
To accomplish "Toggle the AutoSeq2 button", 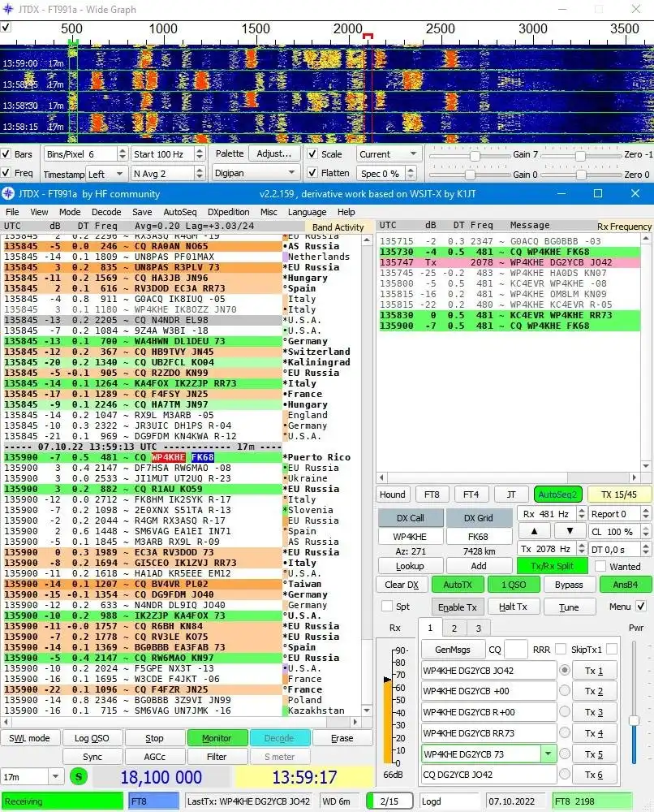I will (x=557, y=495).
